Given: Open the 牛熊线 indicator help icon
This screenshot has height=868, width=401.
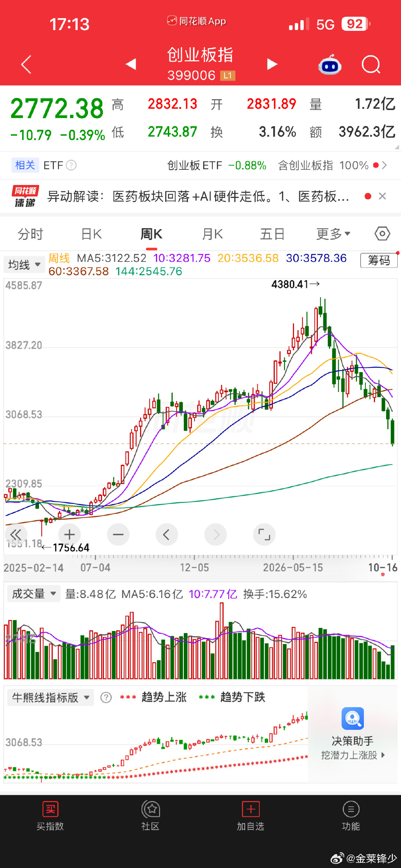Looking at the screenshot, I should click(106, 698).
